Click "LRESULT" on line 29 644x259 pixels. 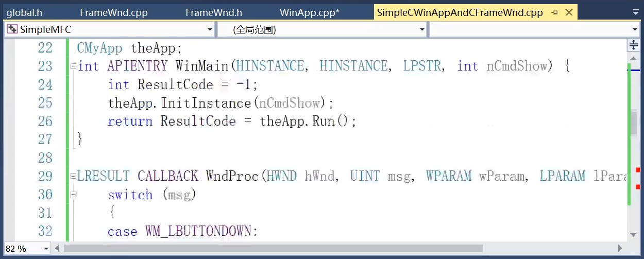coord(104,177)
